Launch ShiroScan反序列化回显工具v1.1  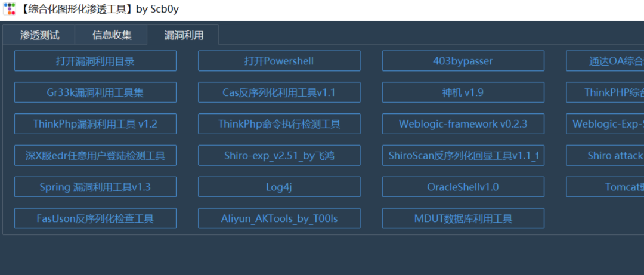[x=463, y=155]
